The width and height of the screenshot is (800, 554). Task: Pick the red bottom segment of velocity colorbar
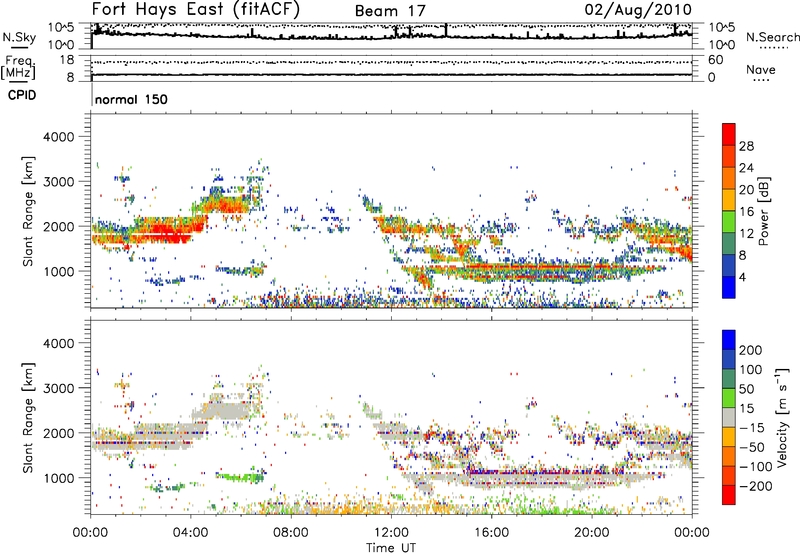click(x=729, y=495)
